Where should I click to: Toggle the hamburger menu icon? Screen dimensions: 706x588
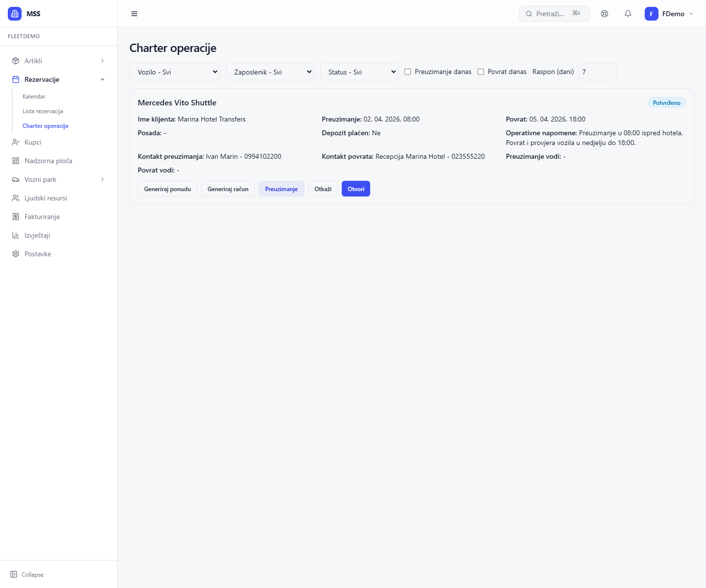[x=134, y=14]
